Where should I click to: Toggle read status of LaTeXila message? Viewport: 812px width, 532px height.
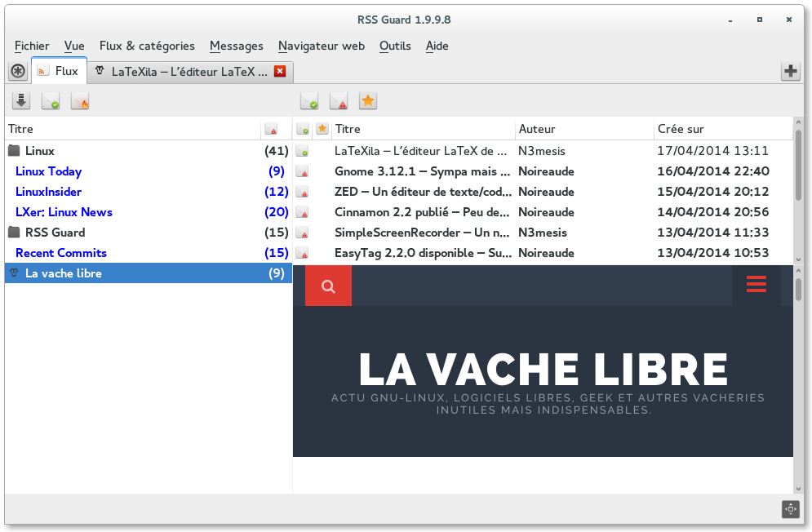click(302, 151)
